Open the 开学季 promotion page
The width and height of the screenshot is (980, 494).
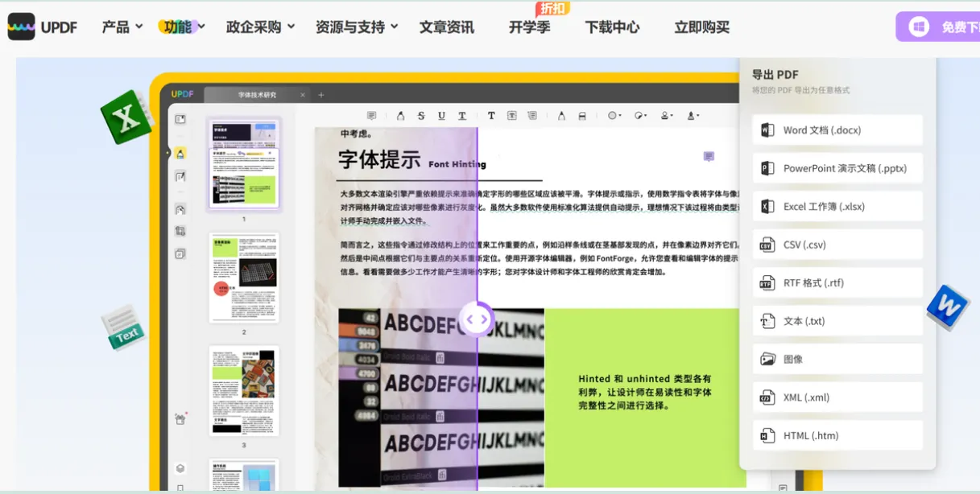(529, 27)
